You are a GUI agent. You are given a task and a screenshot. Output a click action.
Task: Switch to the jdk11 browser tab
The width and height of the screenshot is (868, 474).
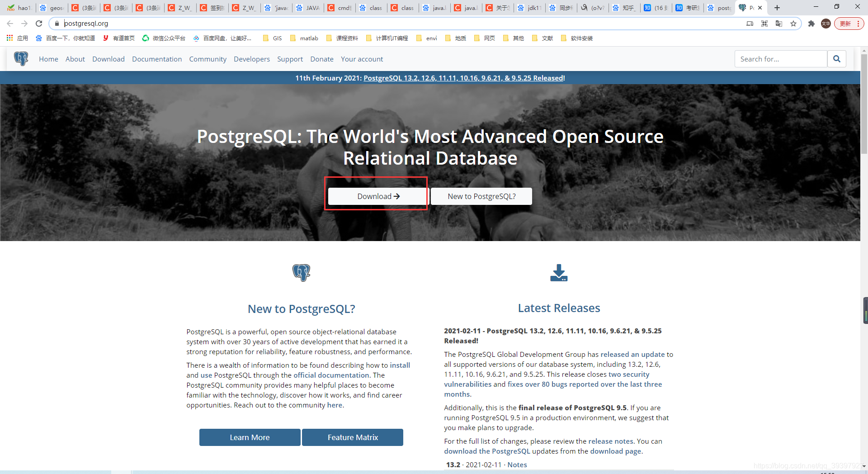point(529,8)
